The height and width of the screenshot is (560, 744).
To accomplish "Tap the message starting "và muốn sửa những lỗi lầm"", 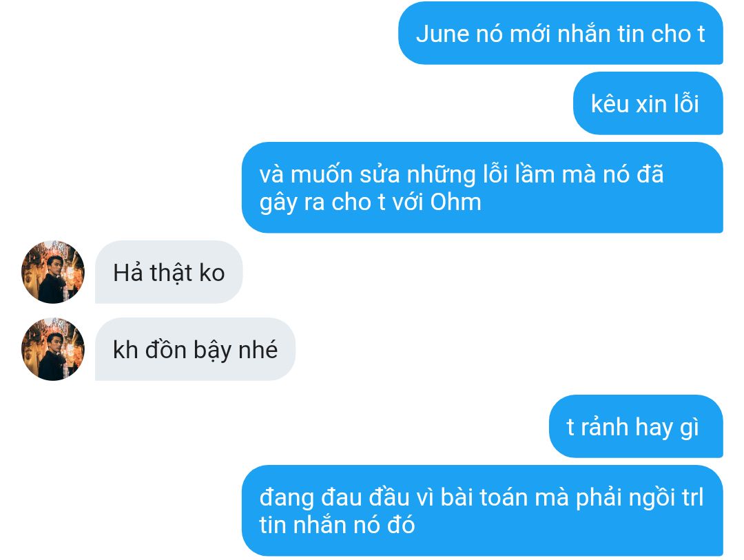I will pos(482,187).
